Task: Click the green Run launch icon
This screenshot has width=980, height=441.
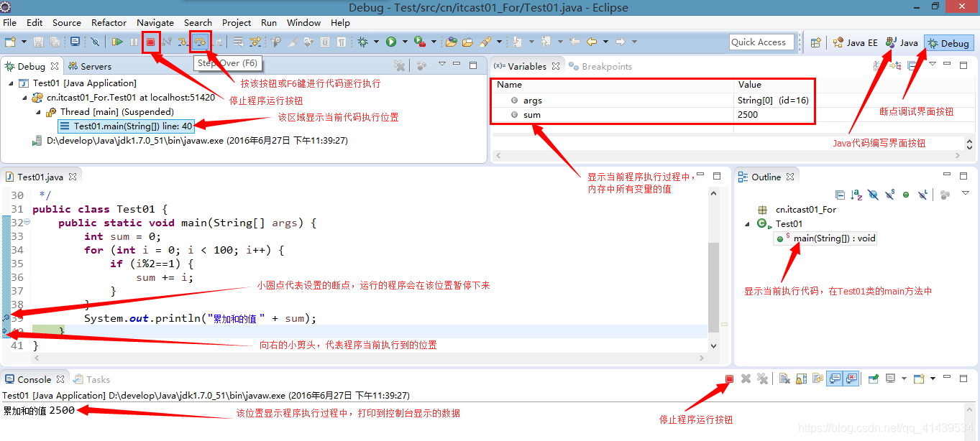Action: pos(391,42)
